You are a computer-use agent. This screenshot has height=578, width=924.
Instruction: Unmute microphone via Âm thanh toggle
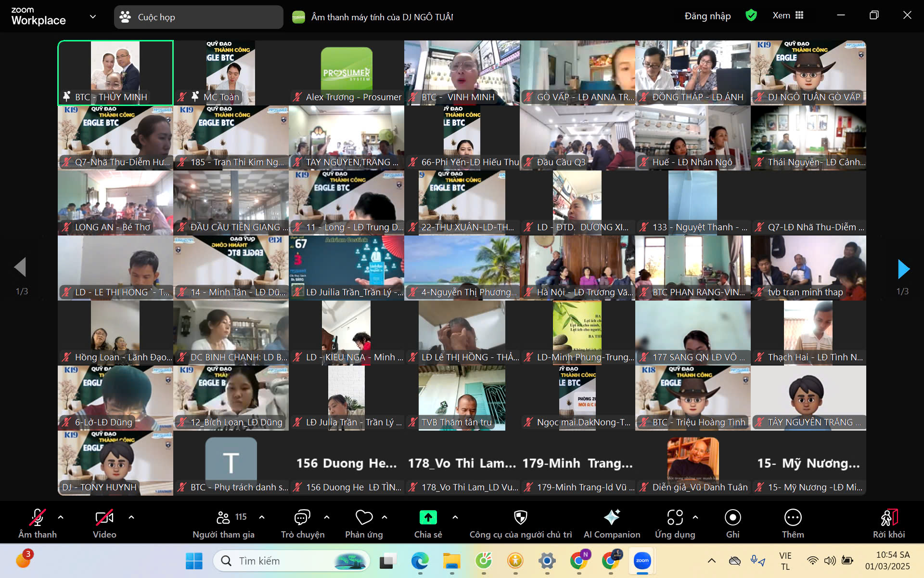pyautogui.click(x=38, y=518)
